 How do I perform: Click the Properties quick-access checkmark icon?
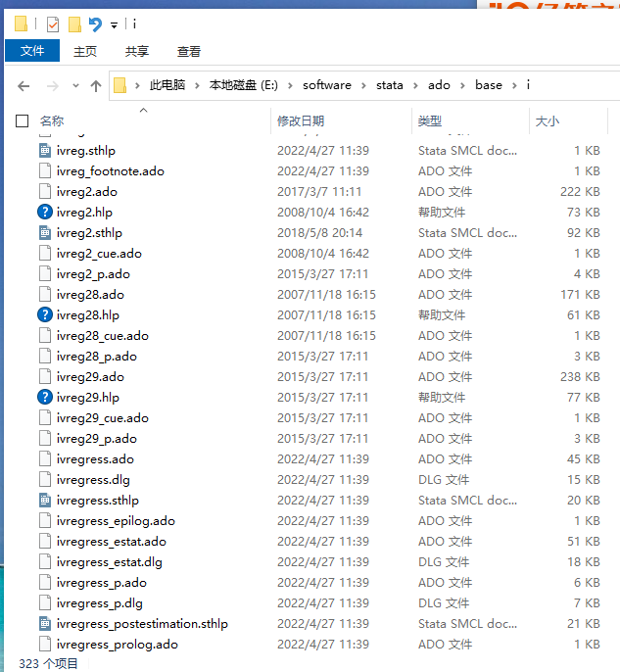point(53,24)
